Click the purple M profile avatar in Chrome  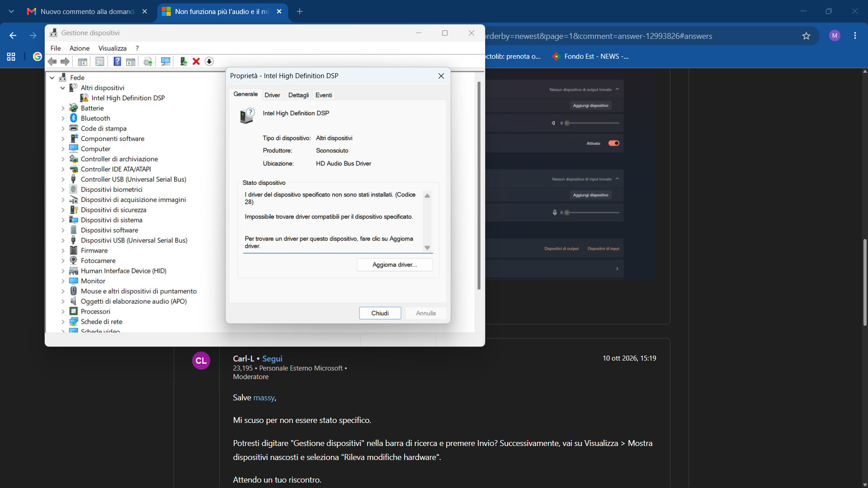pyautogui.click(x=835, y=36)
